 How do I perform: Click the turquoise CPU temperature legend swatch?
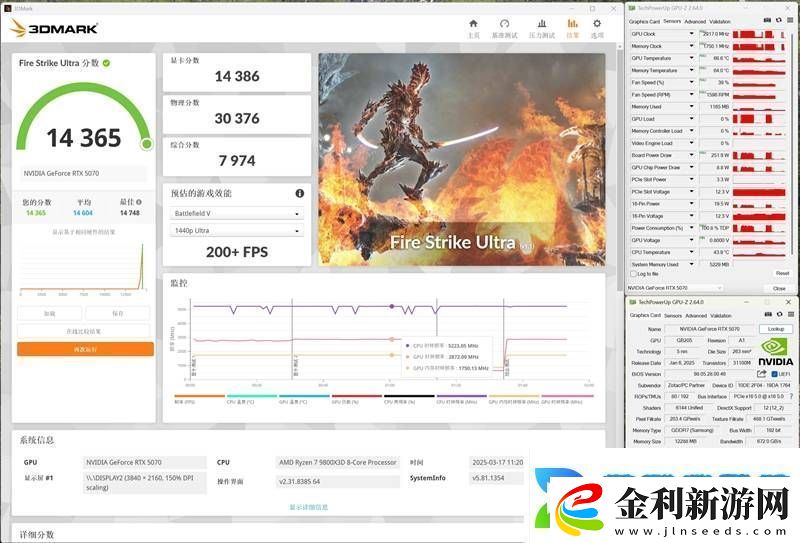pyautogui.click(x=252, y=396)
